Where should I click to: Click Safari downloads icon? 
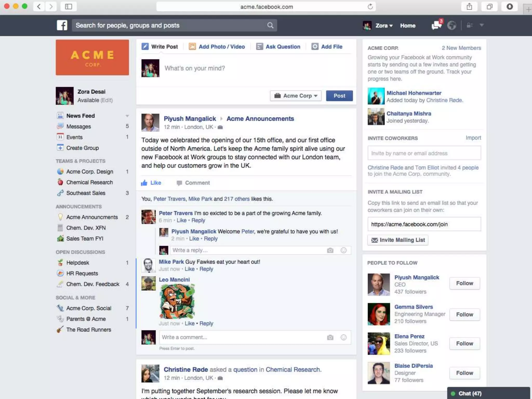point(510,6)
